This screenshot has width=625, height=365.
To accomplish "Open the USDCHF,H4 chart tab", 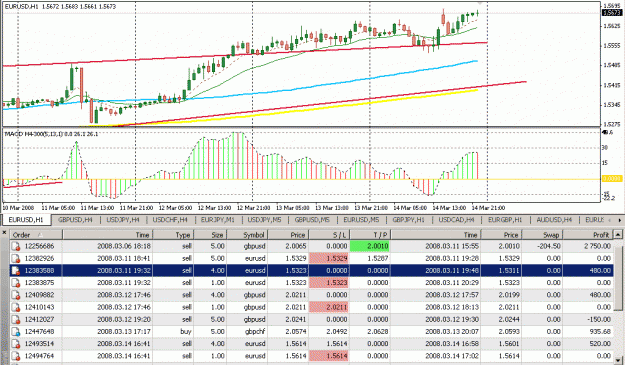I will point(170,220).
